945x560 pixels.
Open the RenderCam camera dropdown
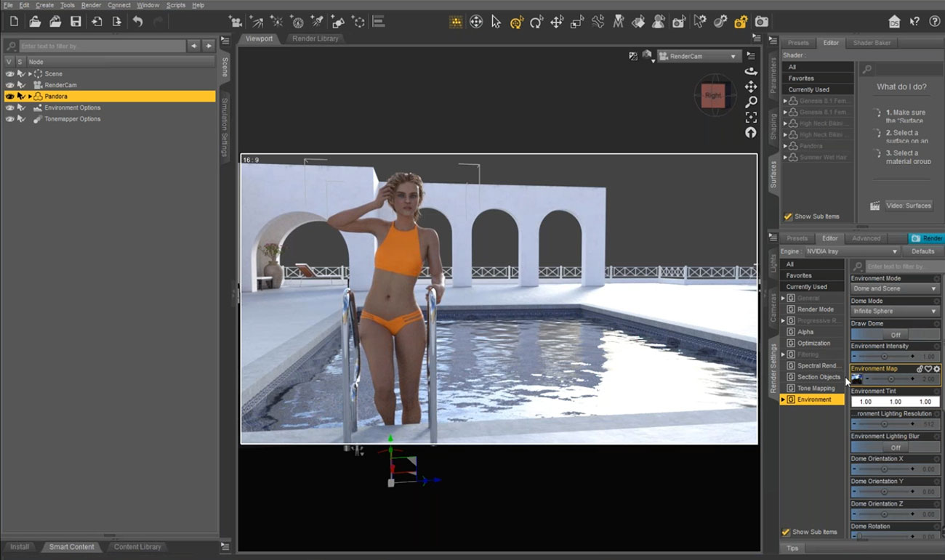[x=699, y=56]
